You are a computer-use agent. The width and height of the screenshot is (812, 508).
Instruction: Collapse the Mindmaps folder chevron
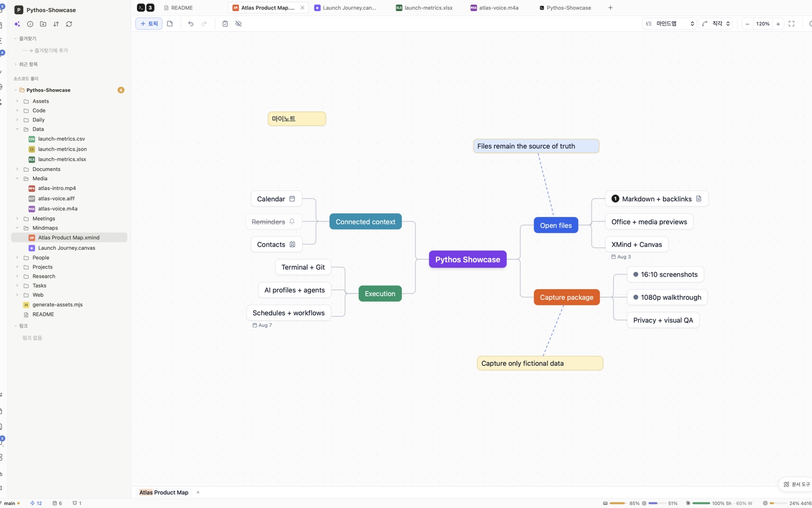tap(17, 228)
